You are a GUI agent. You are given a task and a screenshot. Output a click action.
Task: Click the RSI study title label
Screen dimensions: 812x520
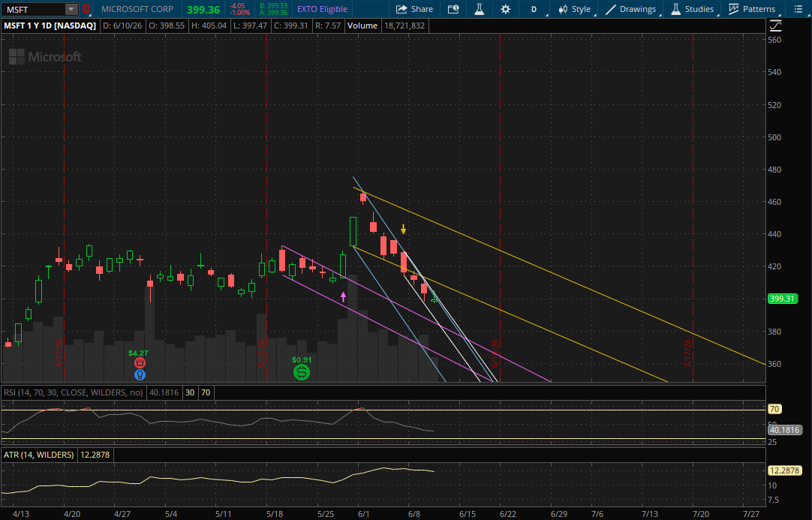tap(74, 392)
